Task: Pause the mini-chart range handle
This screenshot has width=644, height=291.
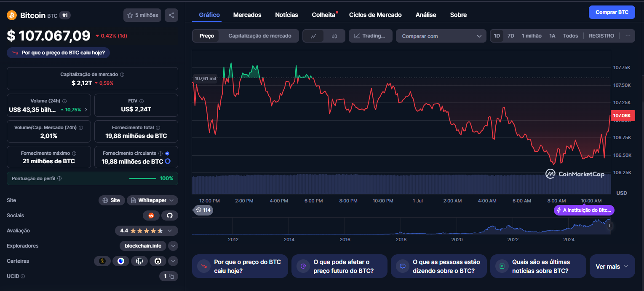Action: tap(610, 226)
